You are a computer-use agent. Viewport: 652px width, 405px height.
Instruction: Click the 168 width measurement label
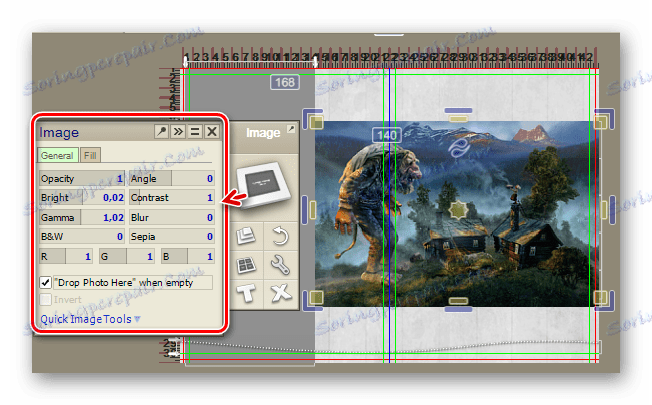tap(285, 82)
